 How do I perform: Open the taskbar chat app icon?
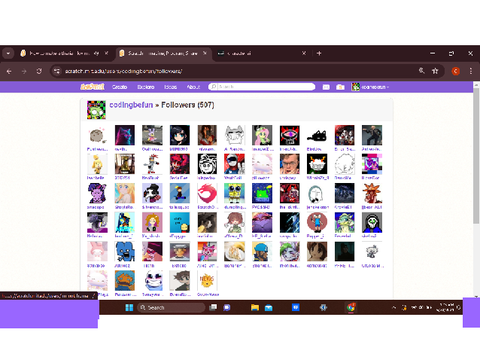[227, 307]
